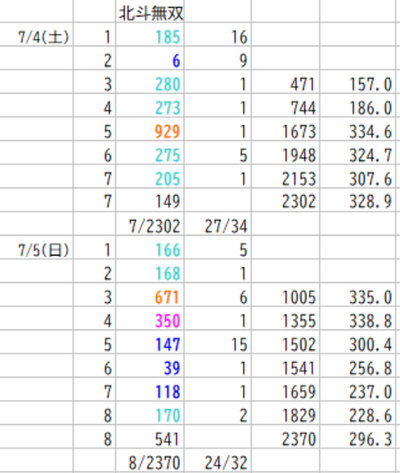Select the orange 929 value cell
Viewport: 400px width, 473px height.
pos(150,132)
